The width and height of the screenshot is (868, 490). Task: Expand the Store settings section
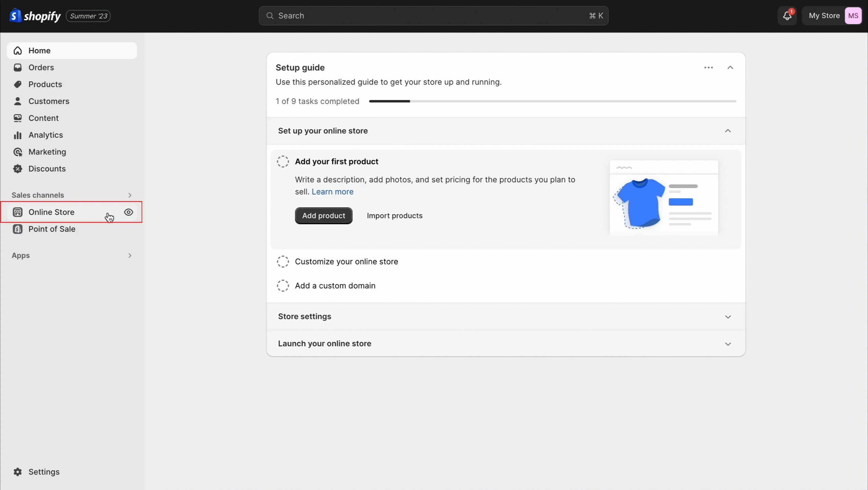[506, 316]
